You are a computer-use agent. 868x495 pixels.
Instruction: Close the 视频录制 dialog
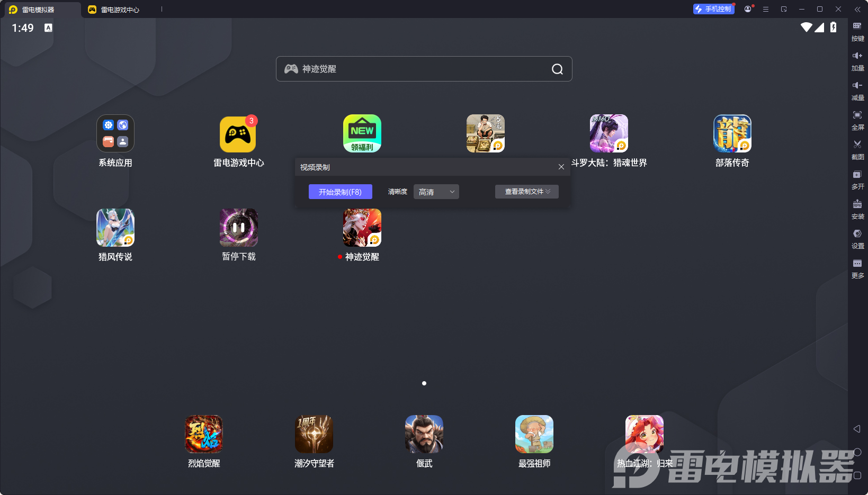pyautogui.click(x=561, y=167)
